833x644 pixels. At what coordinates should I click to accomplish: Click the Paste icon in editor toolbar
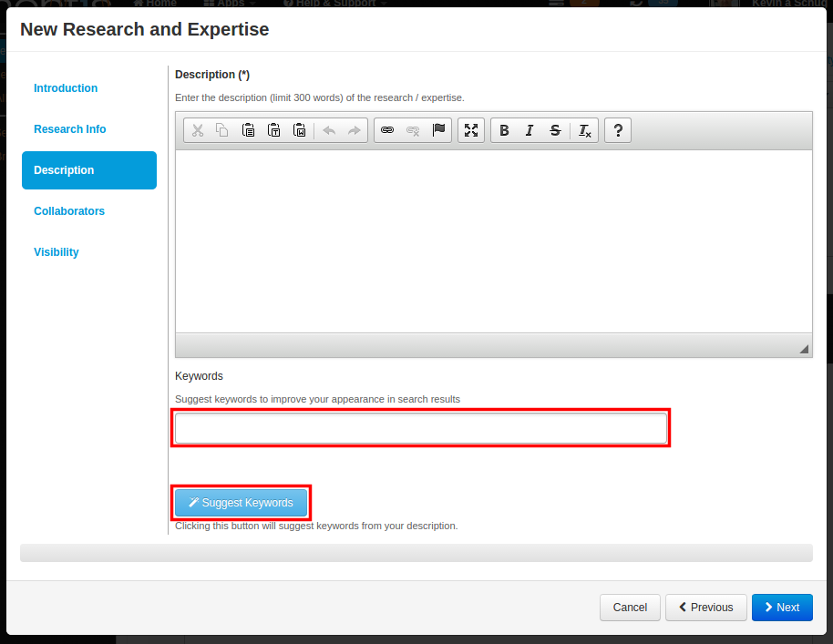248,130
